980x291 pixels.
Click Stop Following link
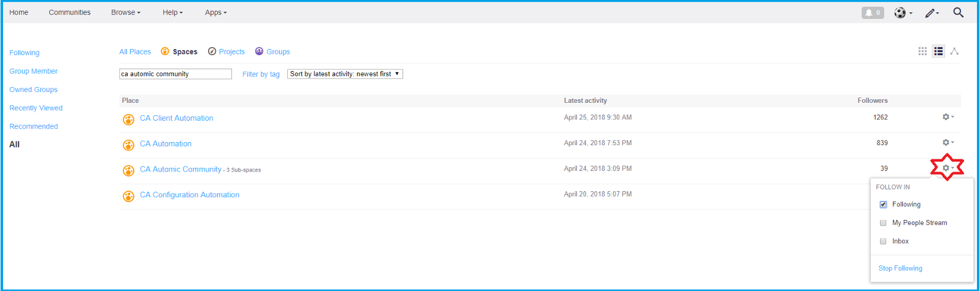pos(900,268)
